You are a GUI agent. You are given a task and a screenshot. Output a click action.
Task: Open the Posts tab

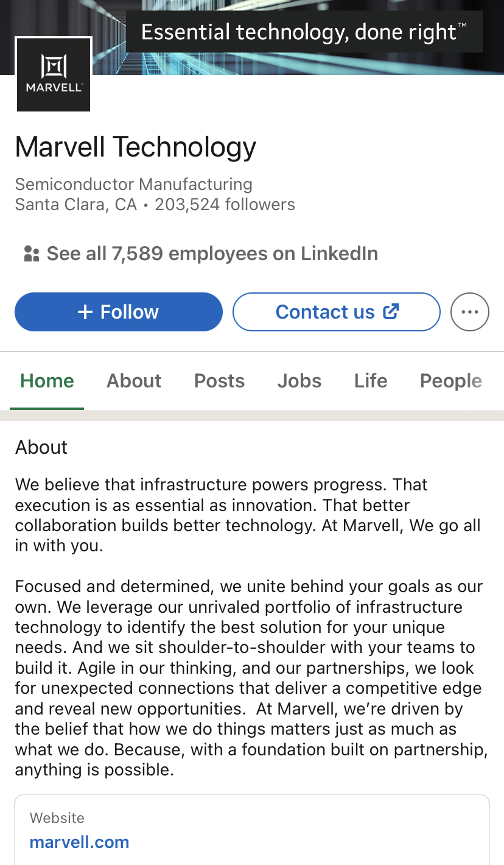pos(219,381)
